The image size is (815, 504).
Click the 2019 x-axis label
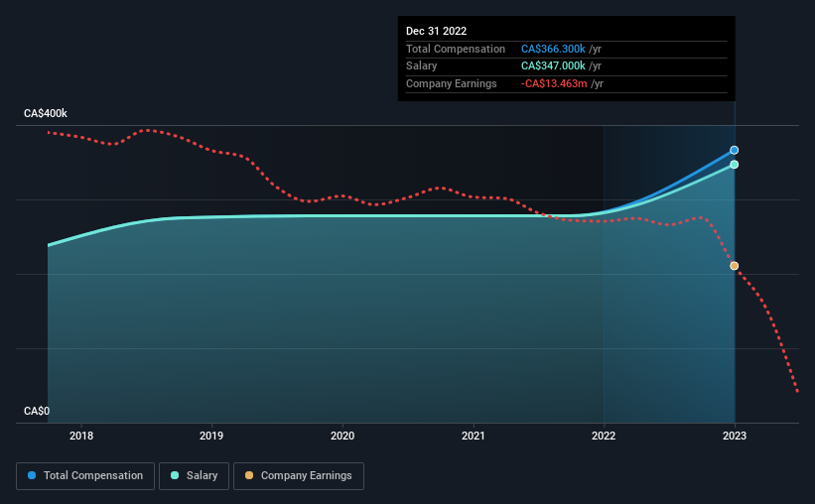(211, 436)
